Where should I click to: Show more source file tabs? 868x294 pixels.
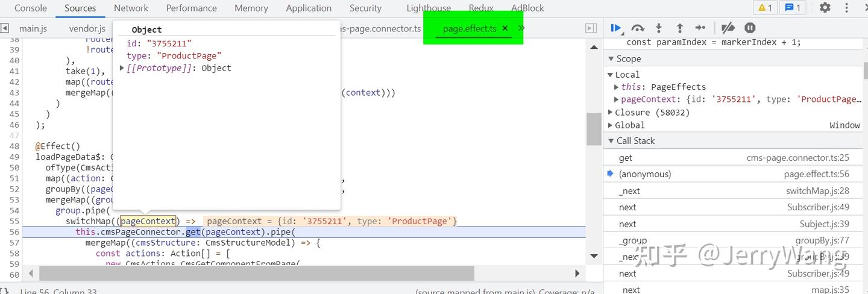coord(521,28)
